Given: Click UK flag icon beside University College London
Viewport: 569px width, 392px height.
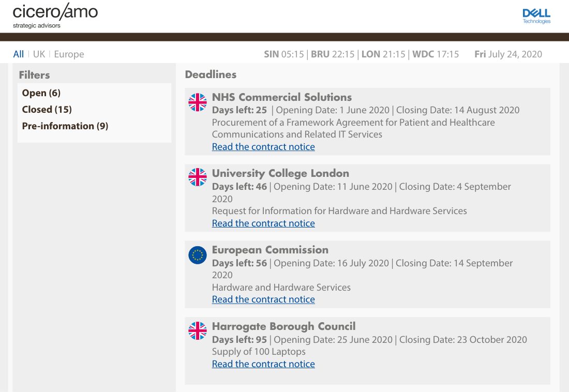Looking at the screenshot, I should coord(198,177).
